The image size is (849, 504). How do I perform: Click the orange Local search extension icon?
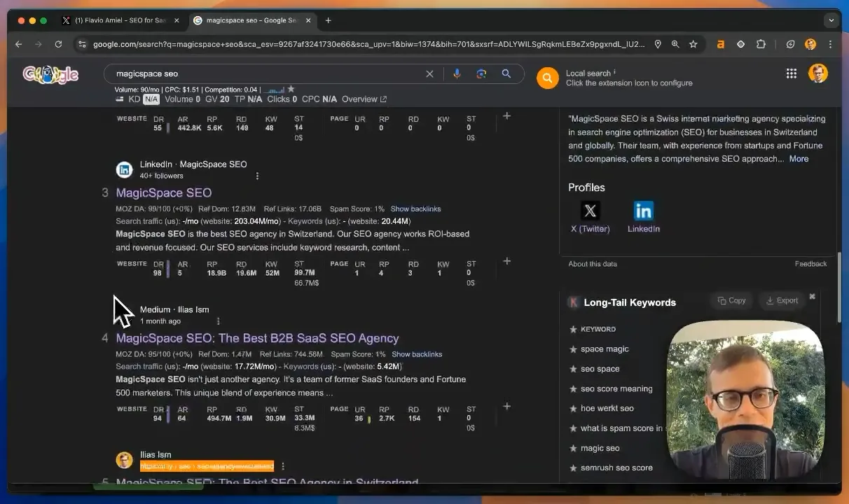coord(548,78)
